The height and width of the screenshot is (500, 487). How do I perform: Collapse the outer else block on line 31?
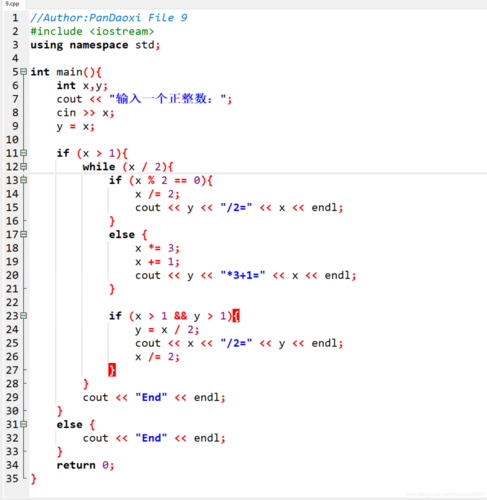[23, 424]
